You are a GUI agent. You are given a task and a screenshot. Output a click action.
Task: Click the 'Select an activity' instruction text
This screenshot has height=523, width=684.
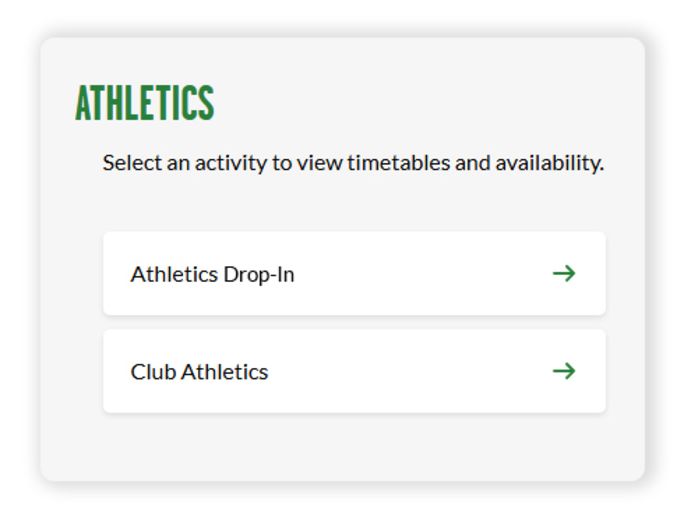352,162
